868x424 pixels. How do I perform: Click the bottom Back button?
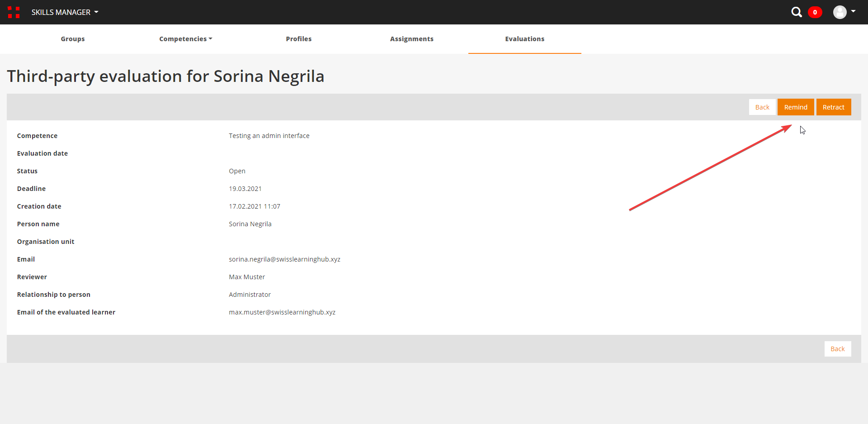837,349
